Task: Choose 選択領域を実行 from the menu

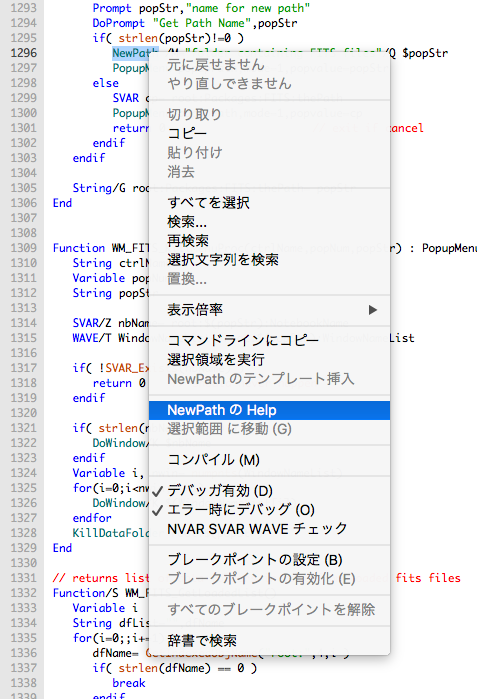Action: 269,360
